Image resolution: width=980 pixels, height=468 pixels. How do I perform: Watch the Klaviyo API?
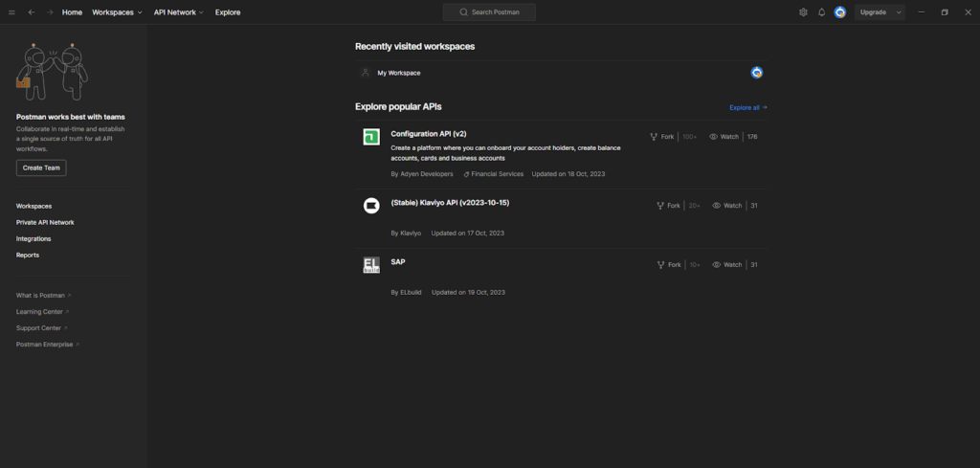coord(727,206)
